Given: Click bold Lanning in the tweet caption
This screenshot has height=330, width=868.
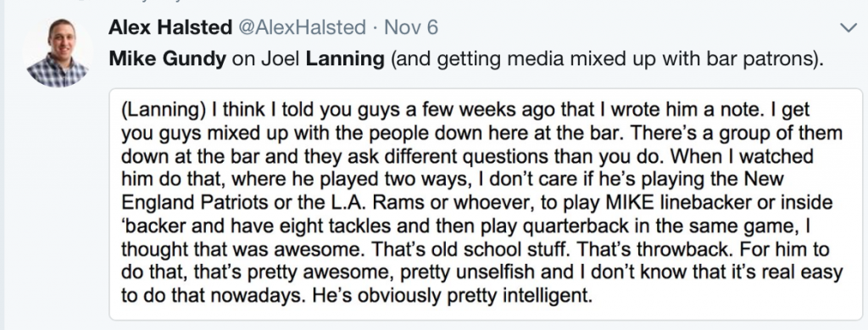Looking at the screenshot, I should (345, 59).
